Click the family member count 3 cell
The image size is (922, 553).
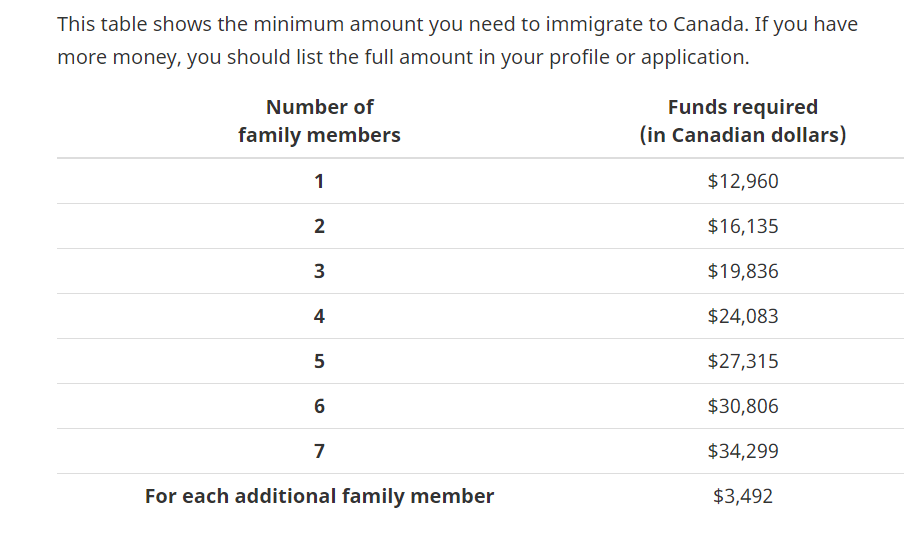[x=319, y=271]
